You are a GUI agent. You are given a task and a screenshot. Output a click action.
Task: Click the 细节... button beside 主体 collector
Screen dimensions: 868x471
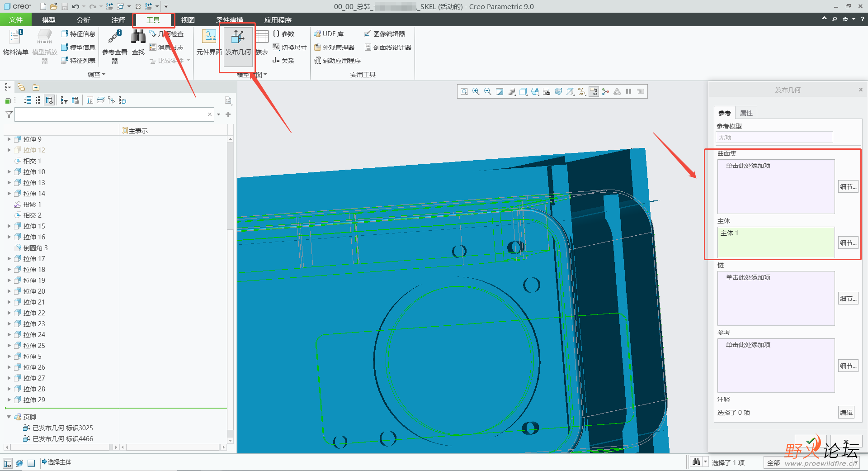click(848, 243)
